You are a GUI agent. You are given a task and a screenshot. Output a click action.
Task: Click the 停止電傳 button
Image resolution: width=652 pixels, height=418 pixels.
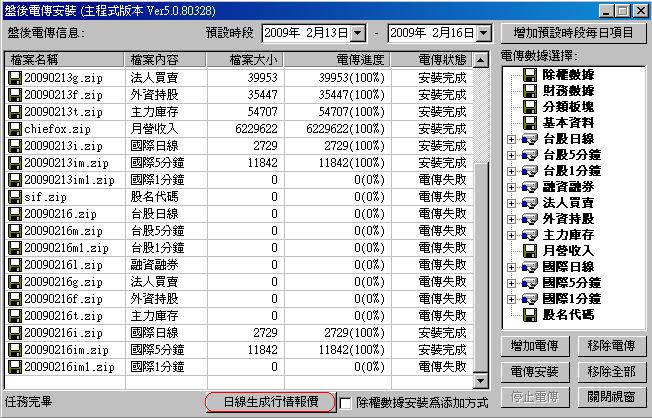point(535,397)
